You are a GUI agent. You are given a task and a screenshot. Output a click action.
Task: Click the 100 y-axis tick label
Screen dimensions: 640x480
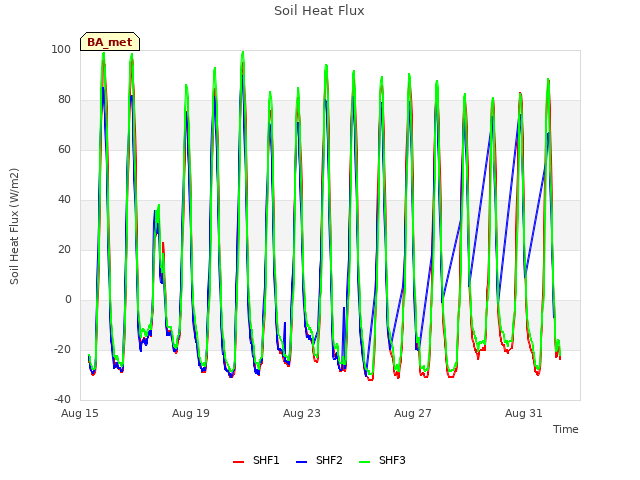pyautogui.click(x=61, y=49)
